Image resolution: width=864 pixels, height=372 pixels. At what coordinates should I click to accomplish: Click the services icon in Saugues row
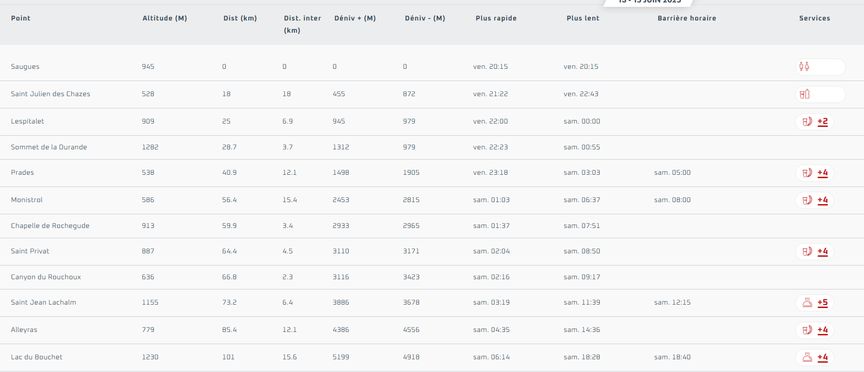point(804,67)
